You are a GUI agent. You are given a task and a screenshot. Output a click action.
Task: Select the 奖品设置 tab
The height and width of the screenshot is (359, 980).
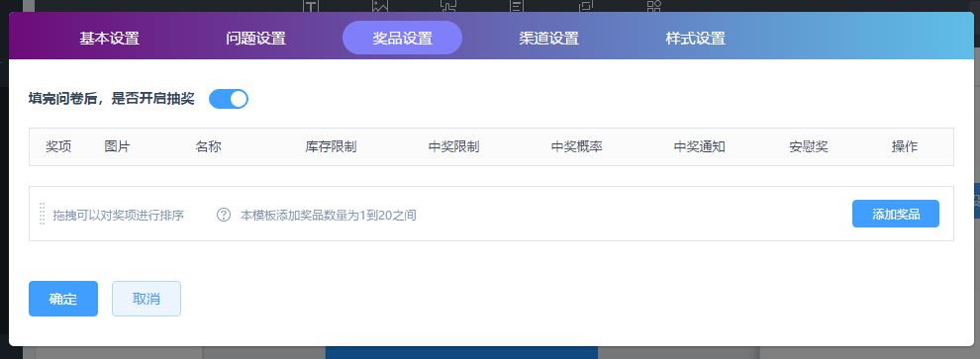coord(403,39)
